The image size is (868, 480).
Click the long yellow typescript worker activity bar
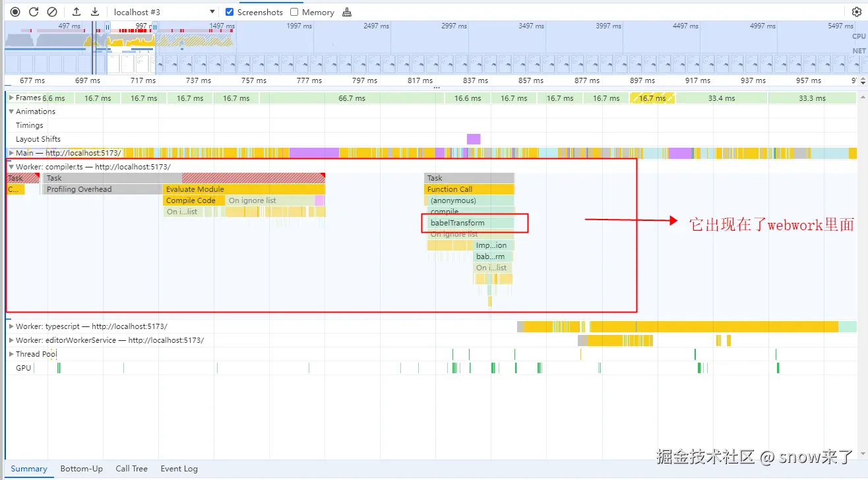[714, 326]
